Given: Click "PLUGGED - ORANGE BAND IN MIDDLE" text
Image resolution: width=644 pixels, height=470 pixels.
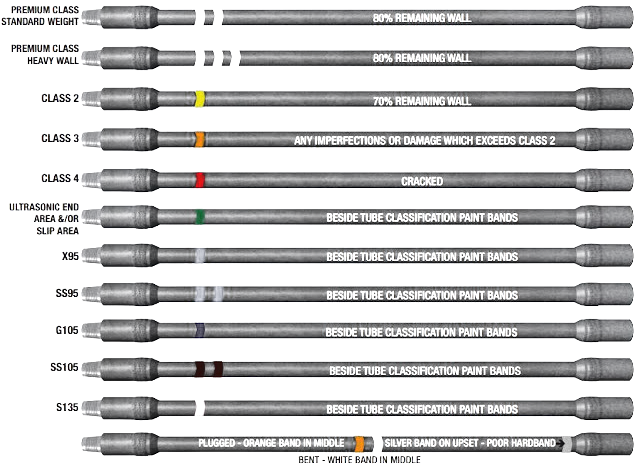Looking at the screenshot, I should tap(267, 443).
